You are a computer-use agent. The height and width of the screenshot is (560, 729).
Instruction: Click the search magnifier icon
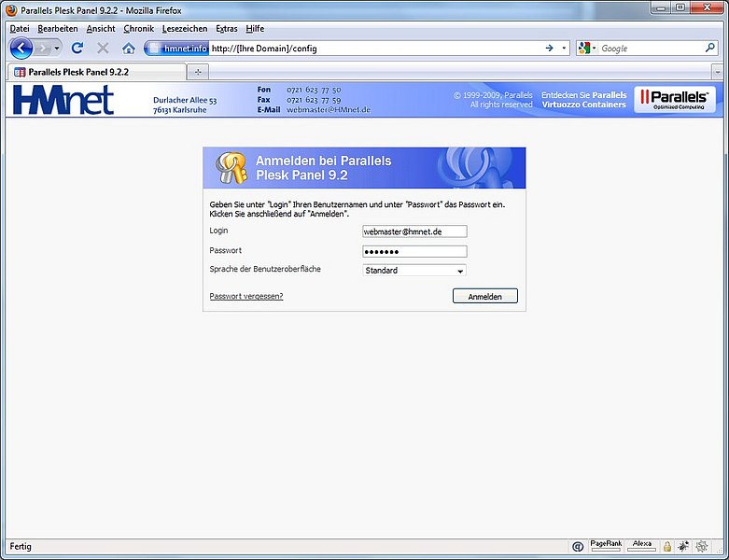click(x=710, y=48)
